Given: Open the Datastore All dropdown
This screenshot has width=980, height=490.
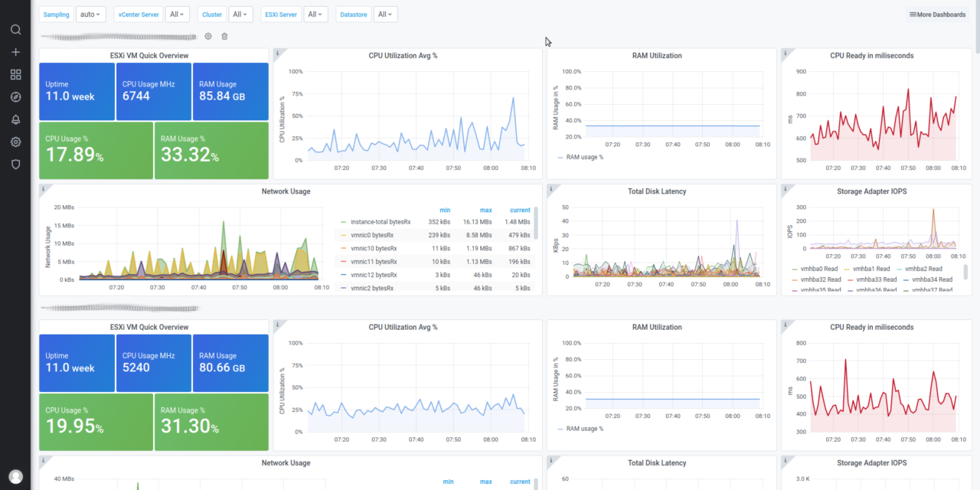Looking at the screenshot, I should pyautogui.click(x=385, y=14).
